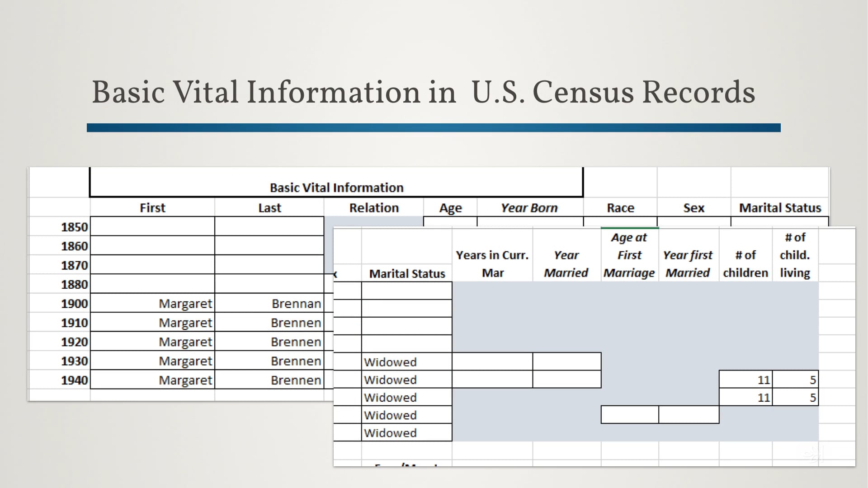Click the Last column header
This screenshot has width=868, height=488.
point(269,207)
